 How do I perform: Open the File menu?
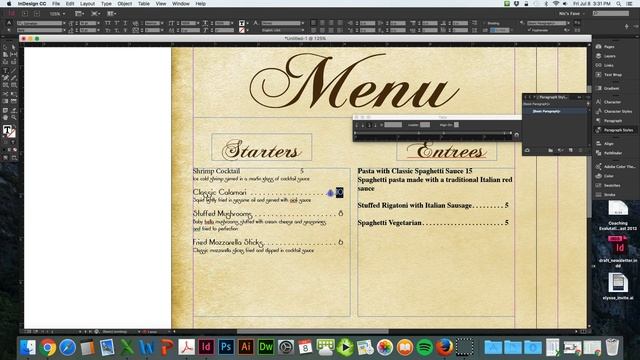pyautogui.click(x=56, y=4)
